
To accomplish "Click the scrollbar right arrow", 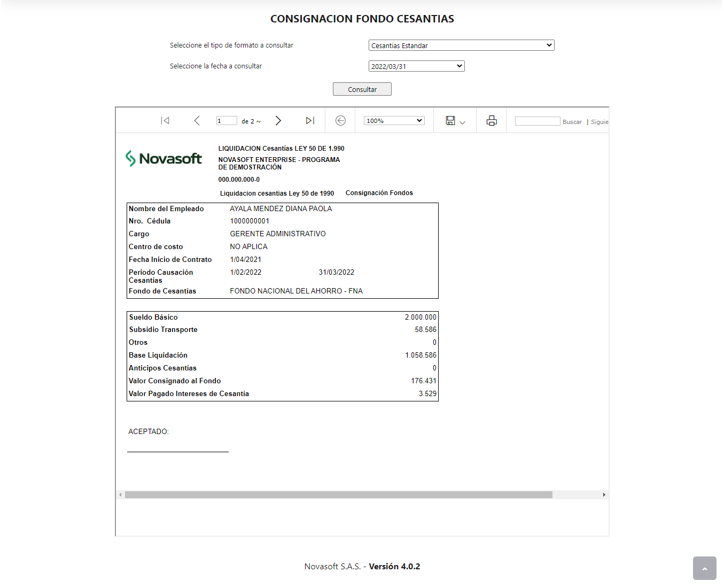I will pos(604,495).
